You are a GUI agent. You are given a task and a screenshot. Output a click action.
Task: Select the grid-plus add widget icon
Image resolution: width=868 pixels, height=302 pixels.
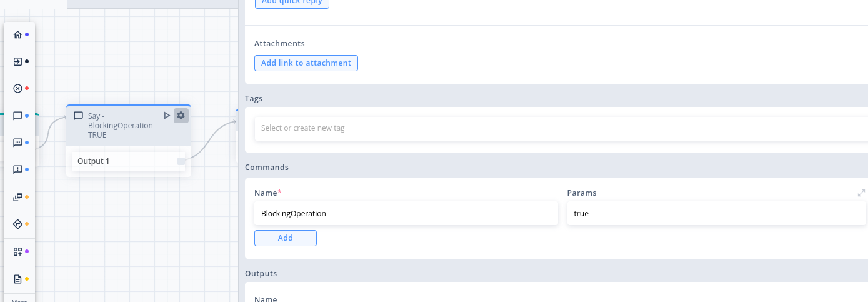(17, 251)
